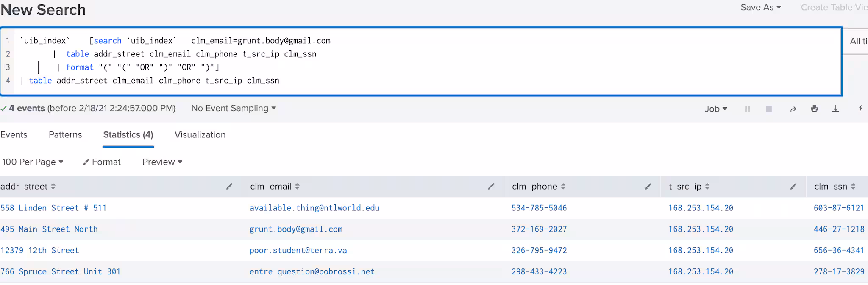Print the search results

[x=814, y=109]
